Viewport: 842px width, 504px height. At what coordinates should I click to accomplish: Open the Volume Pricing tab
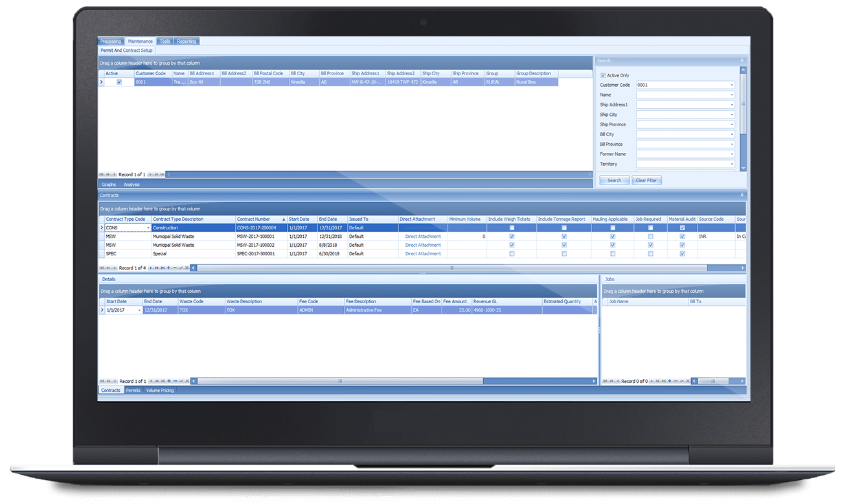[x=159, y=390]
